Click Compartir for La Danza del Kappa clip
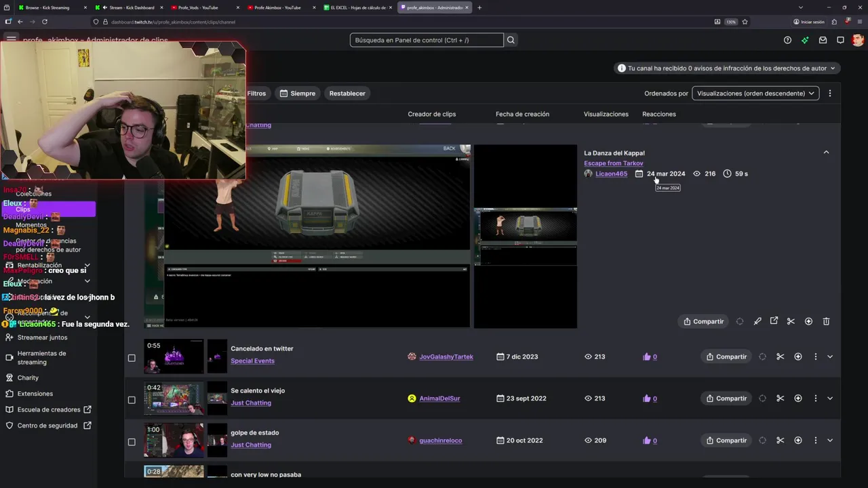Image resolution: width=868 pixels, height=488 pixels. click(703, 321)
